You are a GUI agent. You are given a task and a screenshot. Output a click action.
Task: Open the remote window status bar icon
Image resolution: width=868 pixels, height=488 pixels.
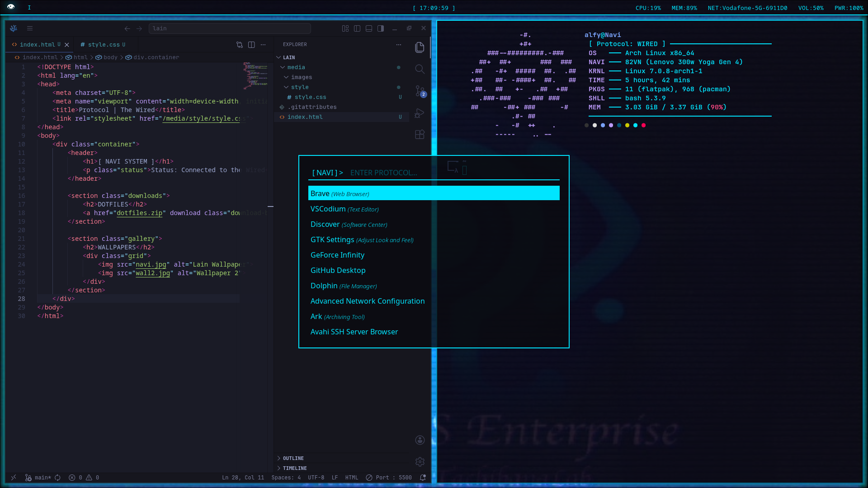(14, 478)
